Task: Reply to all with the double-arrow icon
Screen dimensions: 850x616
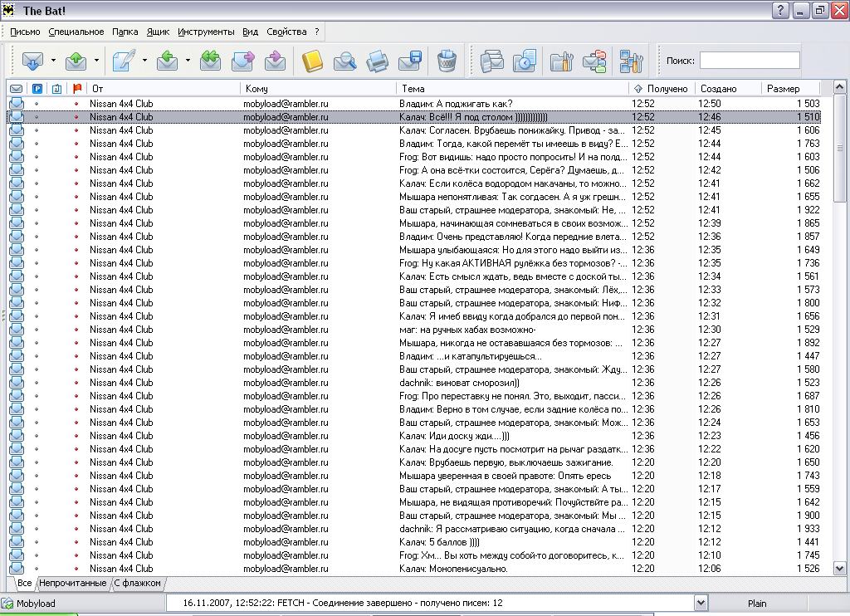Action: tap(210, 61)
